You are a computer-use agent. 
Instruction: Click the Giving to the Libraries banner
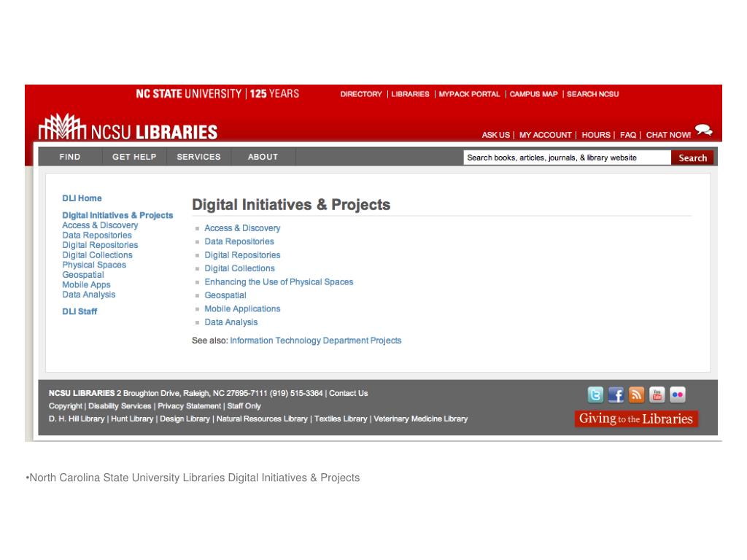tap(636, 419)
